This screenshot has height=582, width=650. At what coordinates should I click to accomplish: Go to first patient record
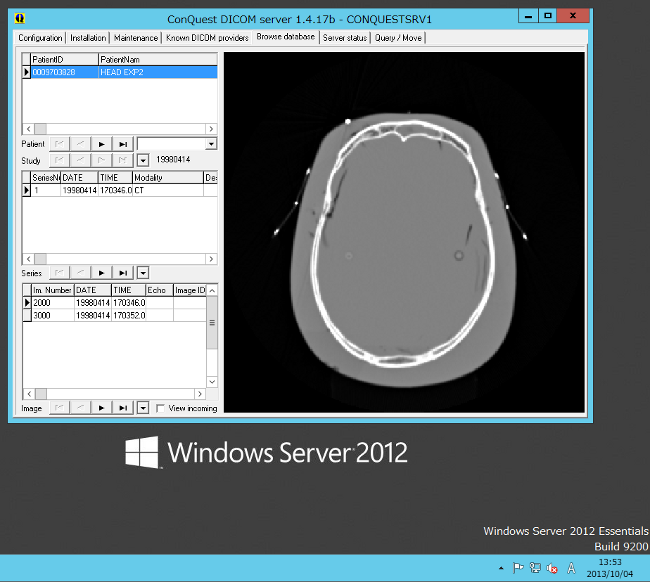[x=59, y=144]
